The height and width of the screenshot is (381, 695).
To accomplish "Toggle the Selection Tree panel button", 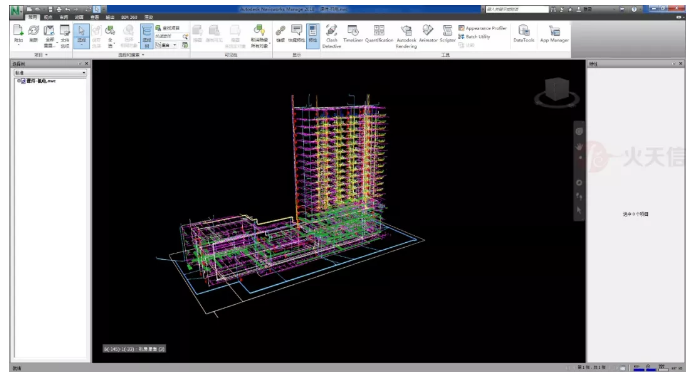I will (147, 35).
